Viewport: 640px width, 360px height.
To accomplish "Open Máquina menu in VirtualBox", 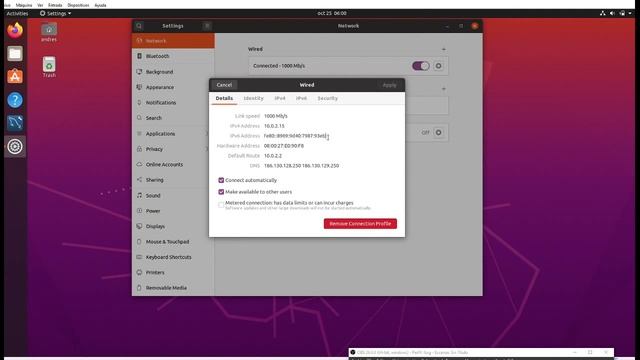I will [24, 5].
